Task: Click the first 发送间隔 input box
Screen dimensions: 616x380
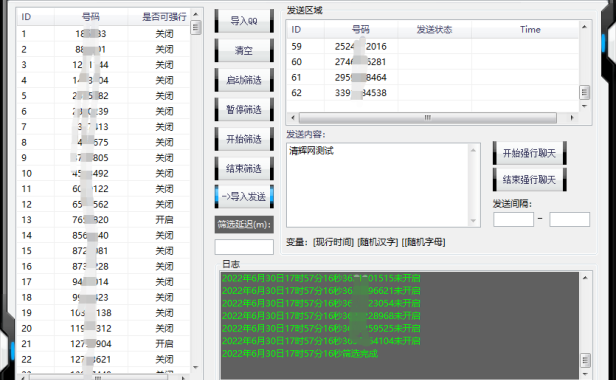Action: coord(513,220)
